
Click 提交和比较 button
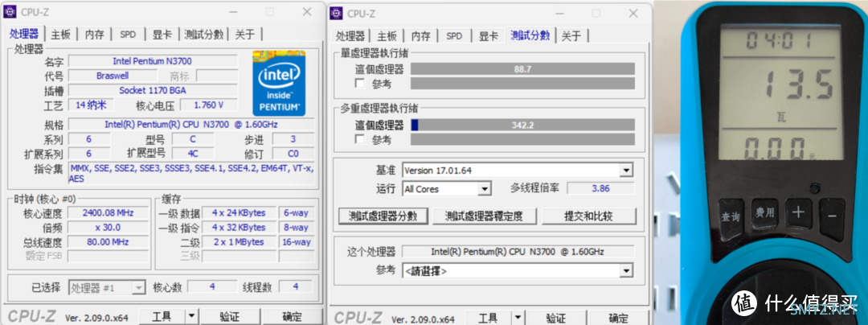[588, 216]
